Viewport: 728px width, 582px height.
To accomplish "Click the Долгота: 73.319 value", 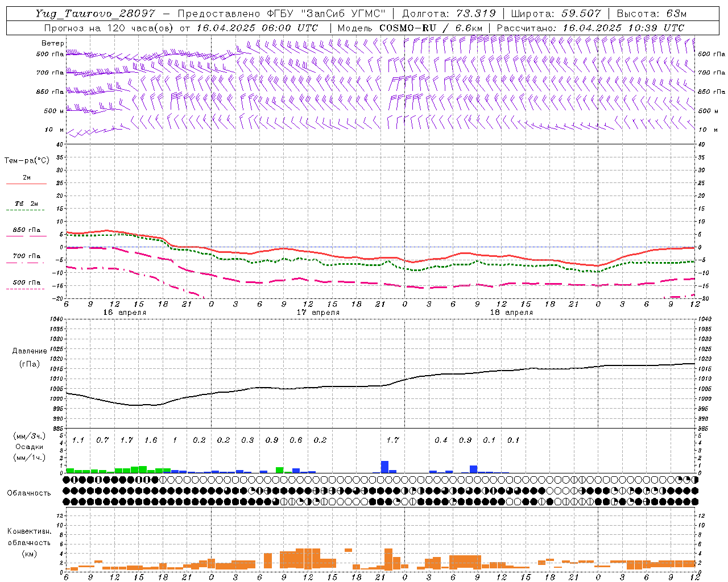I will point(449,14).
